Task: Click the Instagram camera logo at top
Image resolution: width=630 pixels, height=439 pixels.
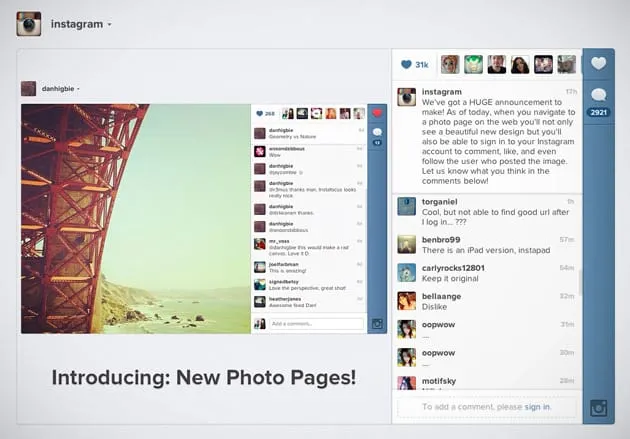Action: 29,24
